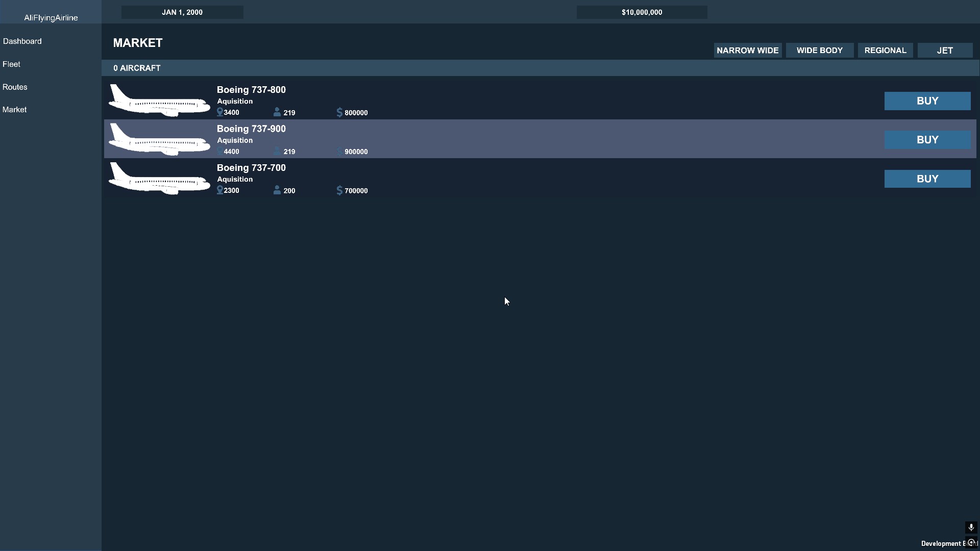Go to Fleet in the sidebar
This screenshot has width=980, height=551.
point(12,64)
